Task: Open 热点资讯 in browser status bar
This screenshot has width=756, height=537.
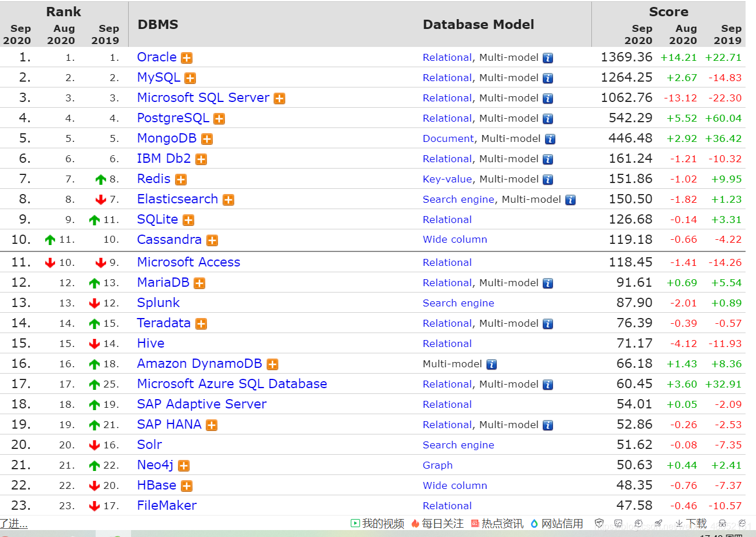Action: (x=498, y=524)
